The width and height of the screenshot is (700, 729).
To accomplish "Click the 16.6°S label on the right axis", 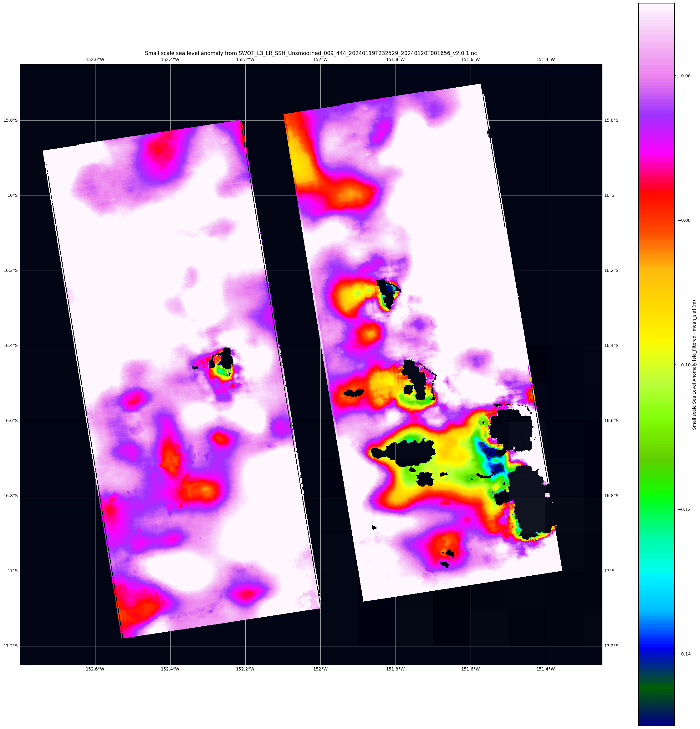I will [x=611, y=421].
